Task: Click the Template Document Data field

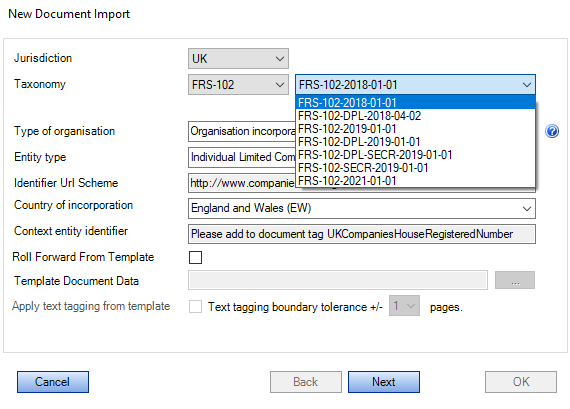Action: pos(338,280)
